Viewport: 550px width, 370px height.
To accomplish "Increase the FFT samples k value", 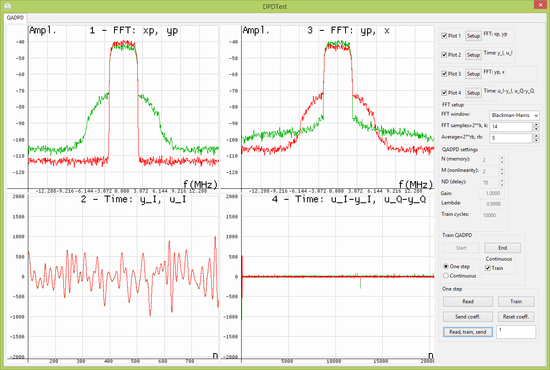I will pyautogui.click(x=536, y=124).
